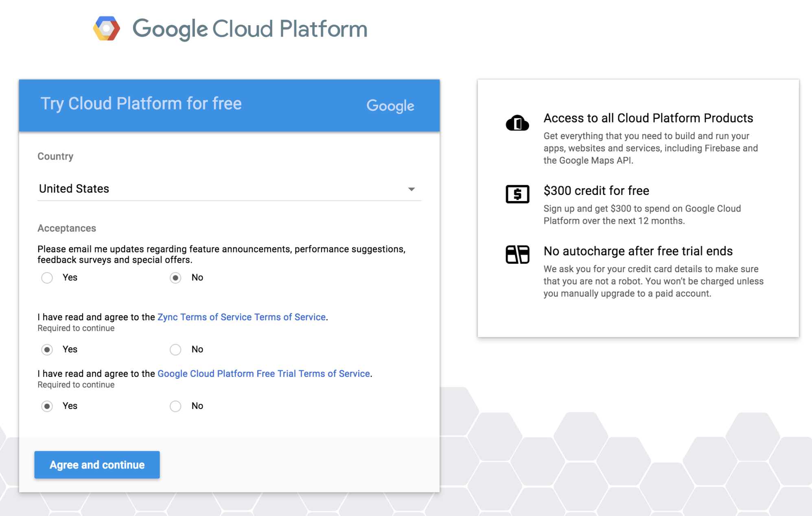The height and width of the screenshot is (516, 812).
Task: Click the credit card icon beside No autocharge
Action: point(517,254)
